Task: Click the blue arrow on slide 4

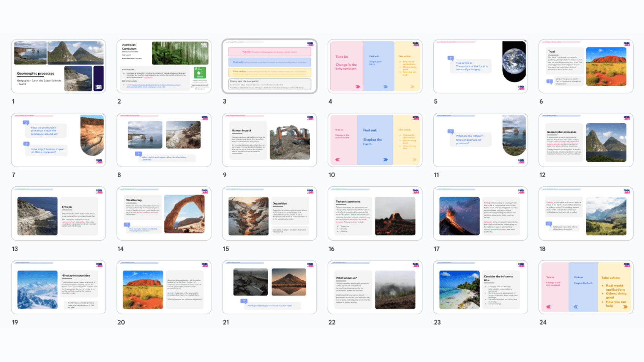Action: coord(385,87)
